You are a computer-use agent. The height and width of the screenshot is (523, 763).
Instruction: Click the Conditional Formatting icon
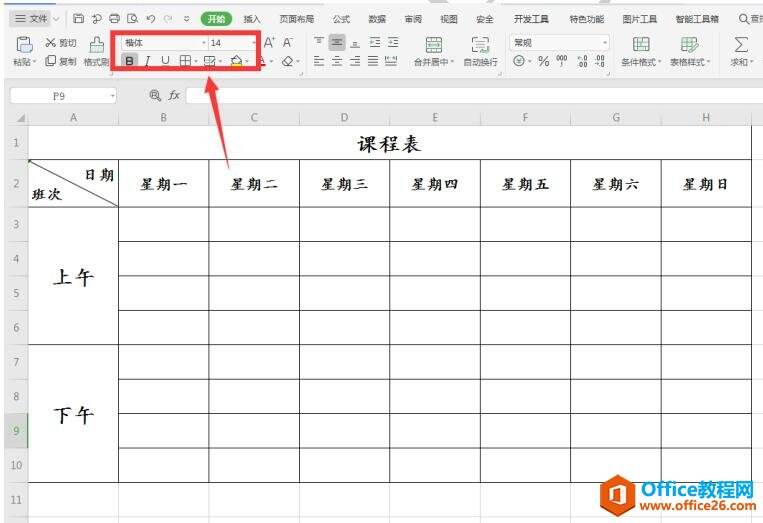(641, 44)
